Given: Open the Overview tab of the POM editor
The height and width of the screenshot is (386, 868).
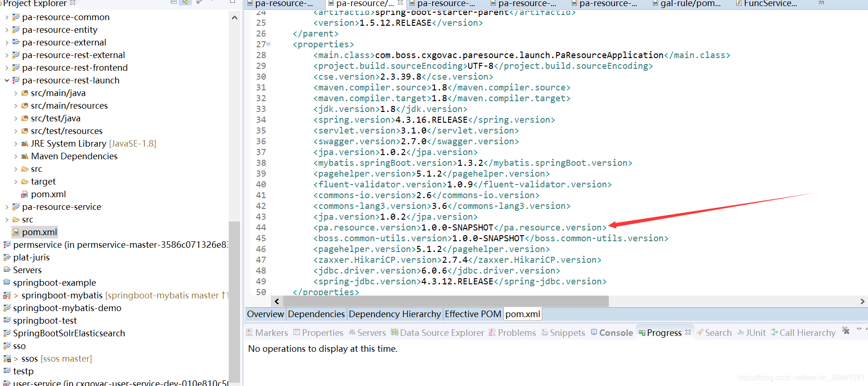Looking at the screenshot, I should 265,314.
